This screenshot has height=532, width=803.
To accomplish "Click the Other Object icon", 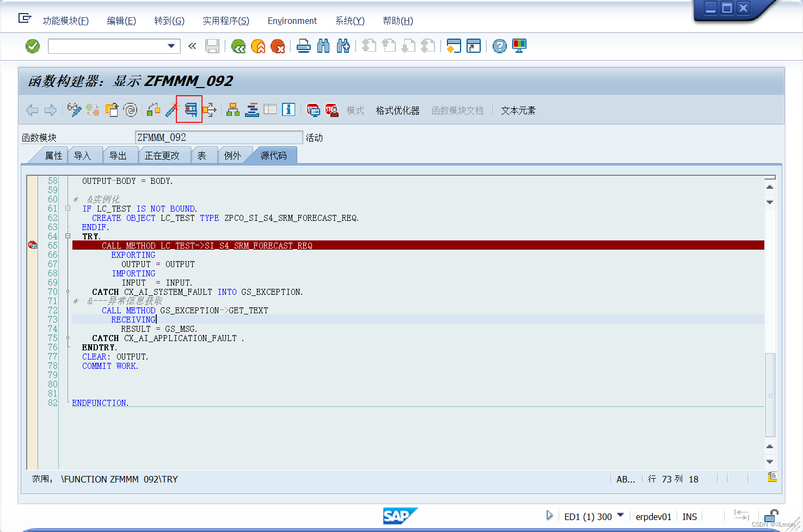I will tap(112, 110).
